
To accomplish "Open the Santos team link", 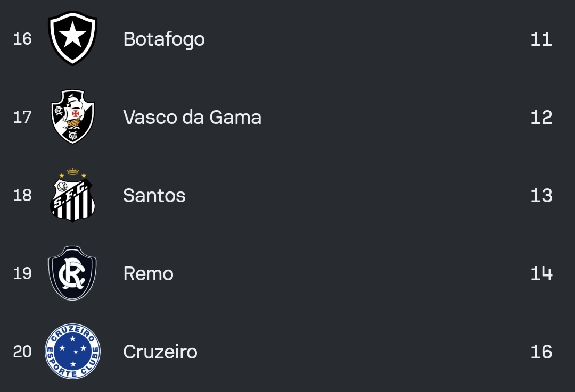I will click(x=154, y=195).
